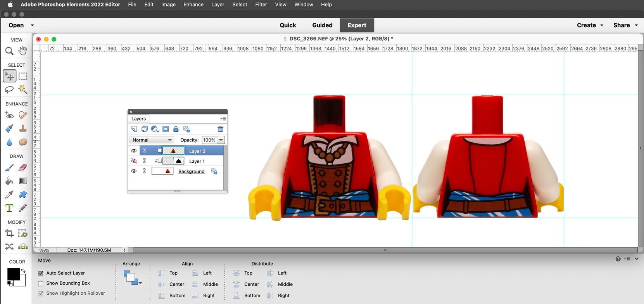Click the foreground black color swatch
644x304 pixels.
point(13,274)
